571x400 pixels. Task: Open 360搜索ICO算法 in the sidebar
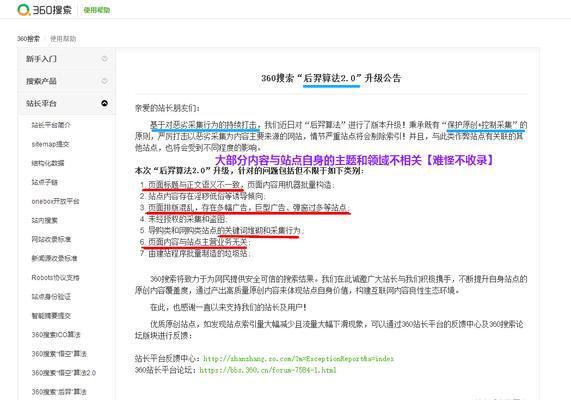(x=56, y=334)
